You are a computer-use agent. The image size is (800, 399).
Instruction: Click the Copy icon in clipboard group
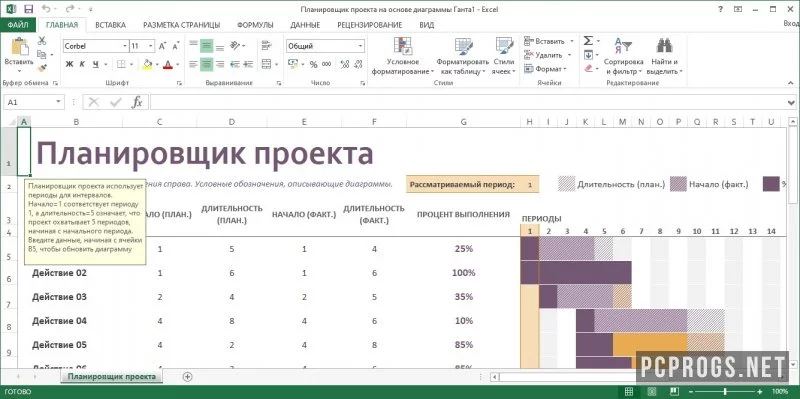coord(42,54)
